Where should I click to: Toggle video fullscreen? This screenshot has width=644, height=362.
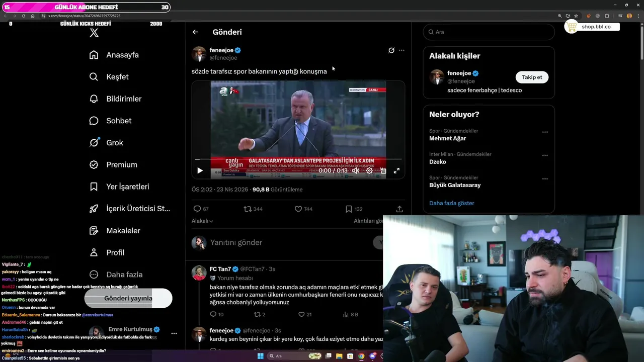(x=396, y=171)
